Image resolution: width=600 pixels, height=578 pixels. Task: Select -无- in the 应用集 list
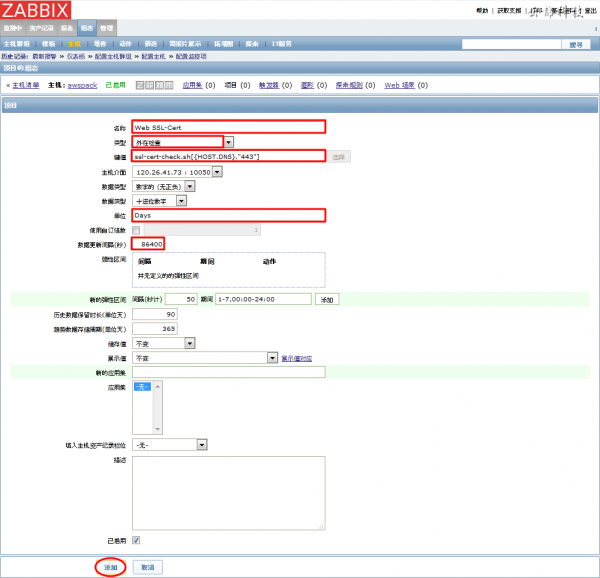click(142, 387)
